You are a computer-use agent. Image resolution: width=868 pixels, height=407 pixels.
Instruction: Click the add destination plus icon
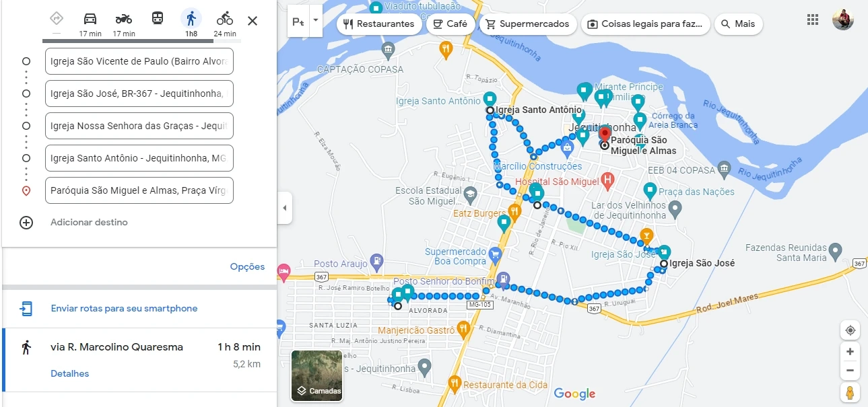(x=26, y=223)
